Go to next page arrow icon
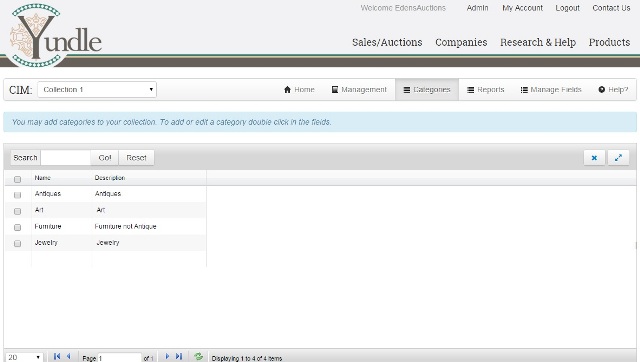This screenshot has height=362, width=640. (x=167, y=356)
